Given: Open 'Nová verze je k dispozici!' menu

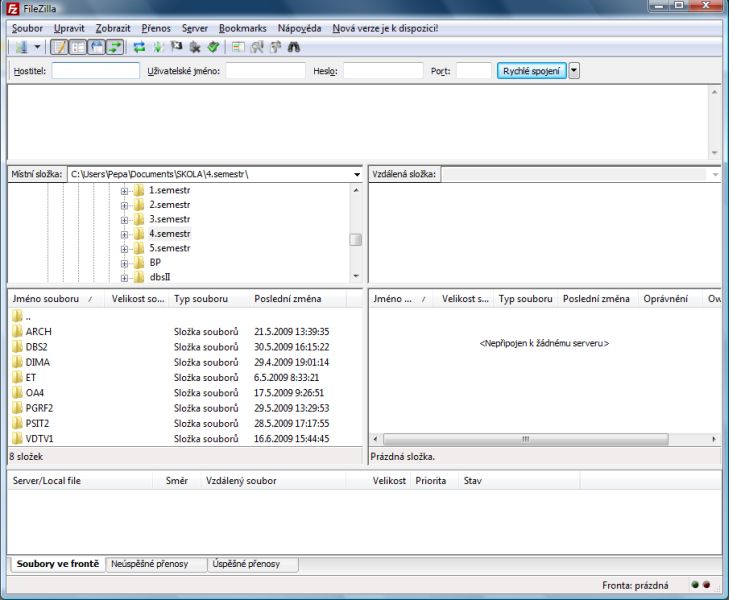Looking at the screenshot, I should [x=385, y=28].
